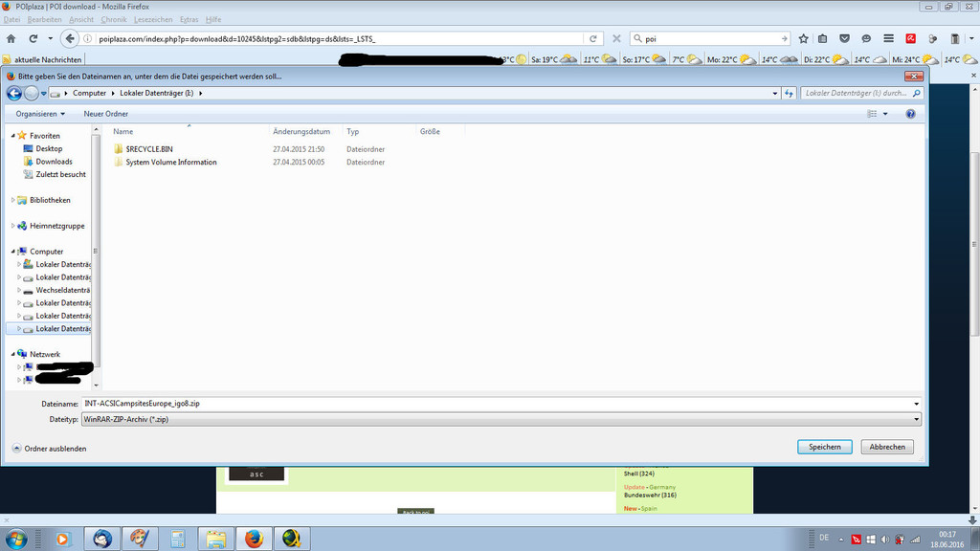Reload the page from the address bar
Screen dimensions: 980x551
coord(593,38)
